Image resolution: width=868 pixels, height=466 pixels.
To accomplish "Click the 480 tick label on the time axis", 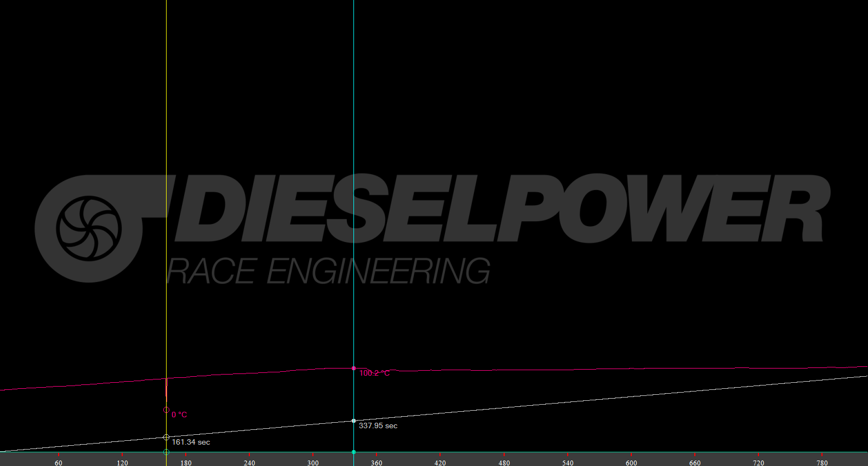I will [x=504, y=463].
